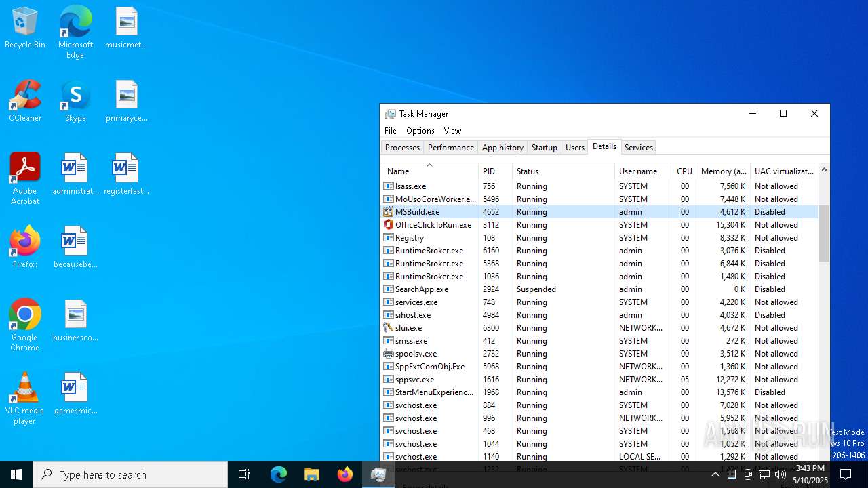The image size is (868, 488).
Task: Select the primaryce... file on desktop
Action: 126,102
